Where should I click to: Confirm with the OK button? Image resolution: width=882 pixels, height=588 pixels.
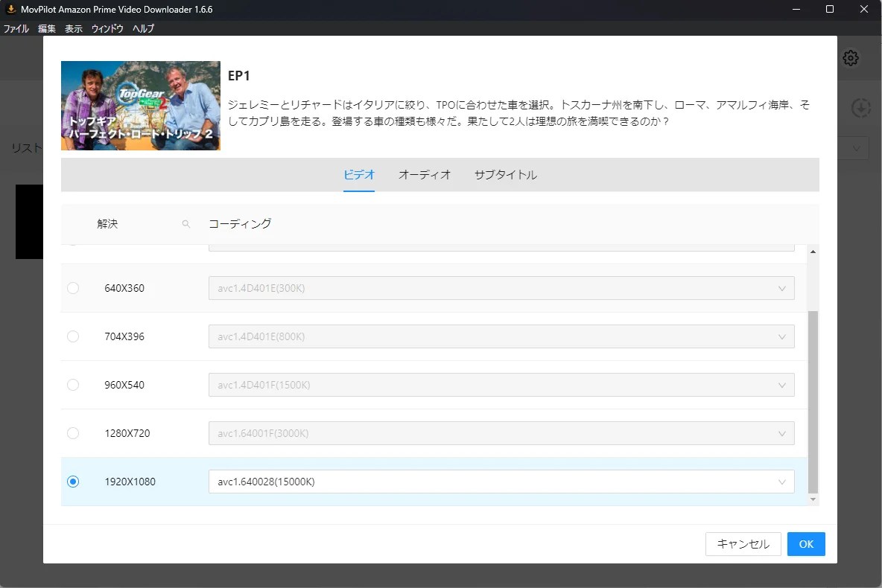click(806, 544)
